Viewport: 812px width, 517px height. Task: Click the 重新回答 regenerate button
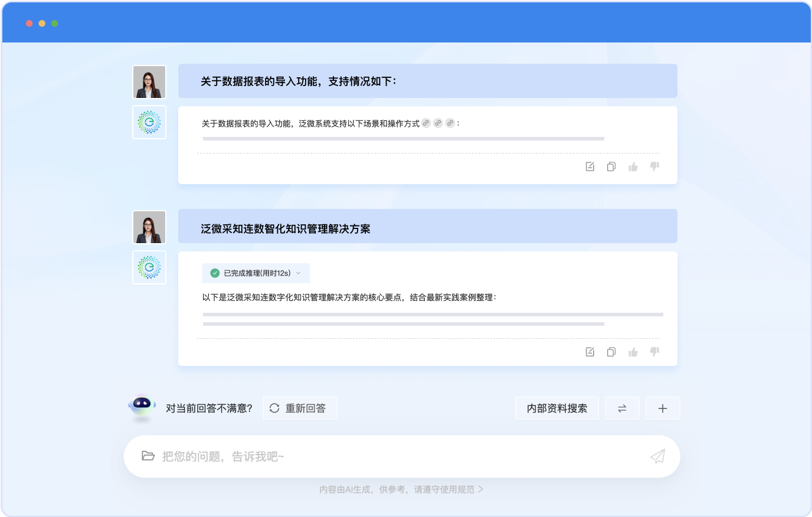click(300, 408)
